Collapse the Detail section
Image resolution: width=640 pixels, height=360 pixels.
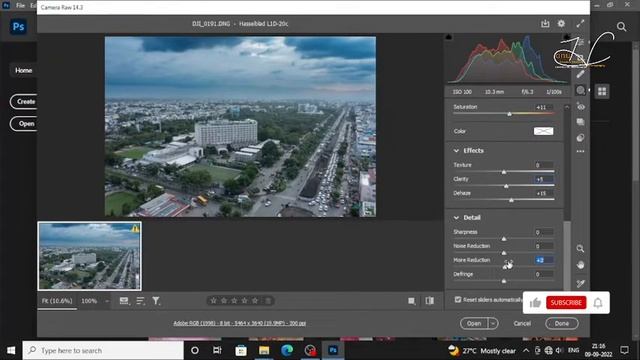456,218
